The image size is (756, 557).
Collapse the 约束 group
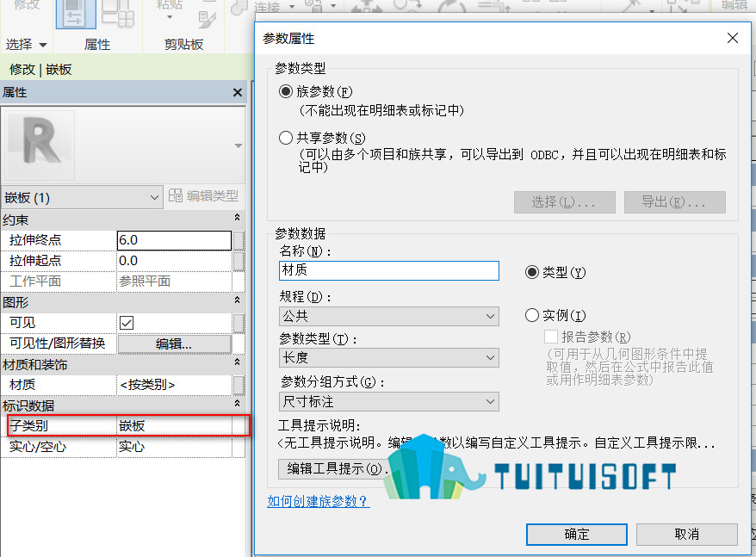[x=237, y=218]
